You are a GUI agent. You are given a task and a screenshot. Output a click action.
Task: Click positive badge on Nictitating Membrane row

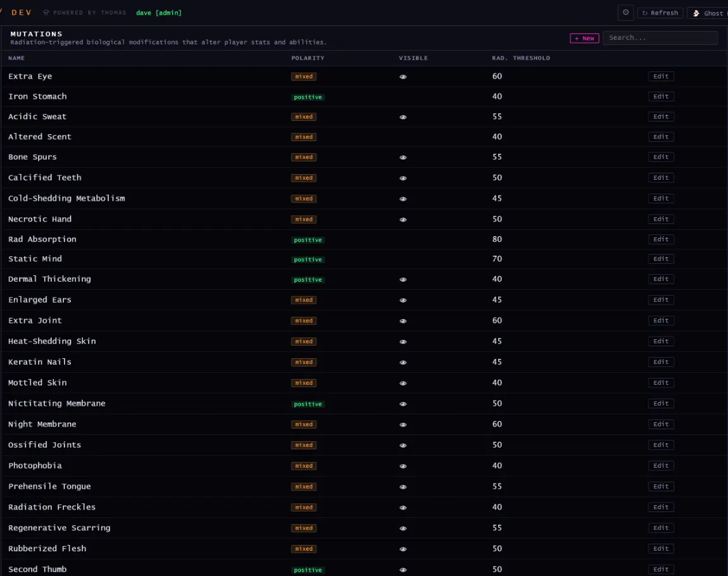click(x=308, y=404)
